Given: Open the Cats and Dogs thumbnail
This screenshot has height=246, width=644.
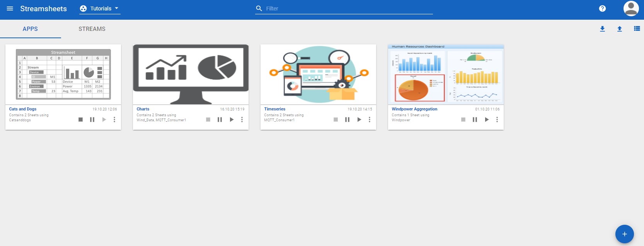Looking at the screenshot, I should 63,74.
